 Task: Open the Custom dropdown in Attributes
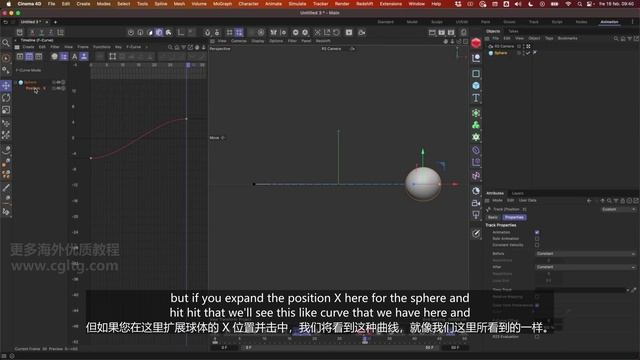(x=619, y=209)
